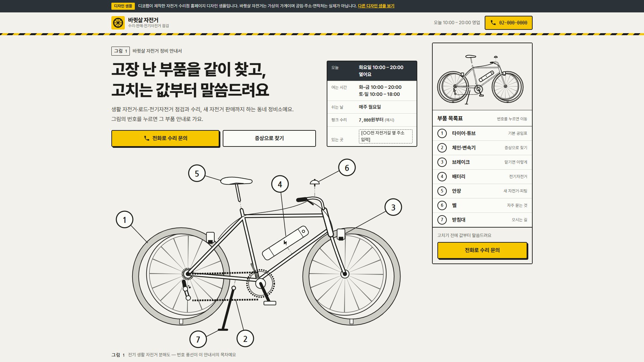
Task: Click the 화요일 10:00 – 20:00 열어요 row
Action: click(x=372, y=71)
